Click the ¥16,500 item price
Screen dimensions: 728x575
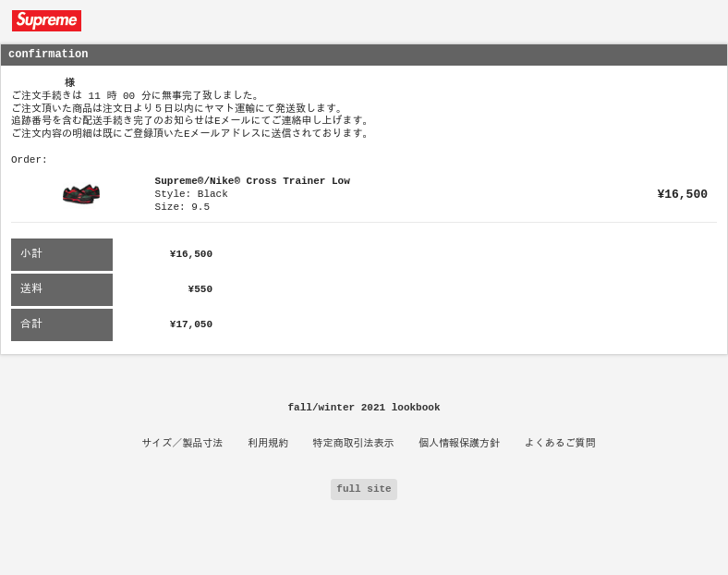(682, 194)
